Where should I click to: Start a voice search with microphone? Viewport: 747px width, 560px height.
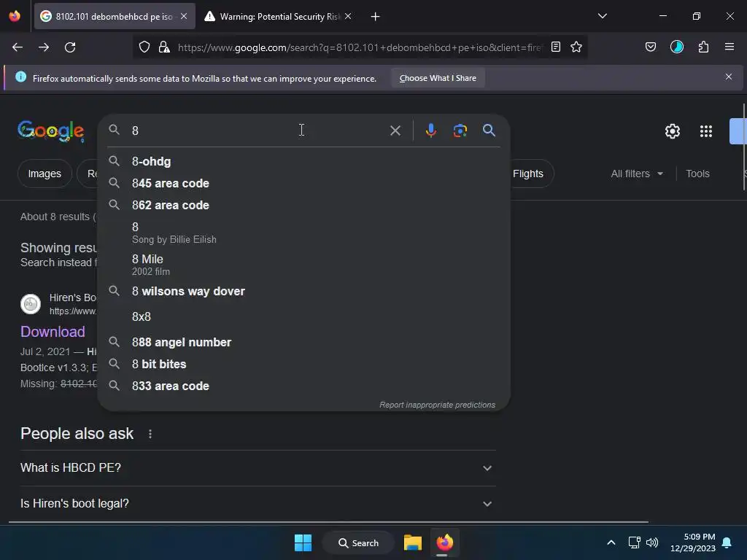pos(430,131)
